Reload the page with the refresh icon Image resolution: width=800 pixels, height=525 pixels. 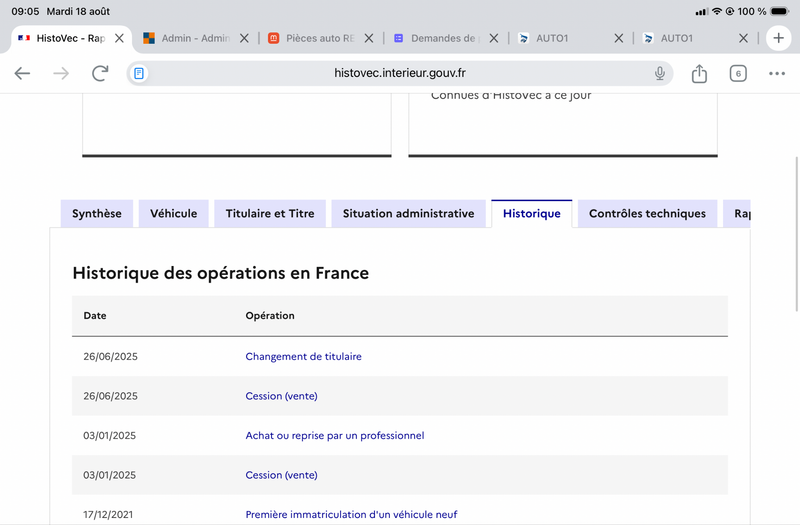point(100,73)
